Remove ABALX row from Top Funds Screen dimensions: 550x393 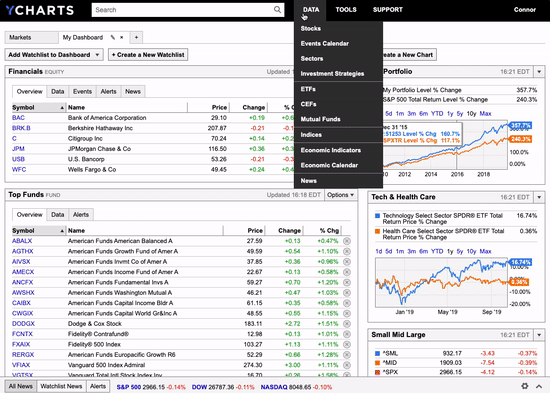click(347, 241)
